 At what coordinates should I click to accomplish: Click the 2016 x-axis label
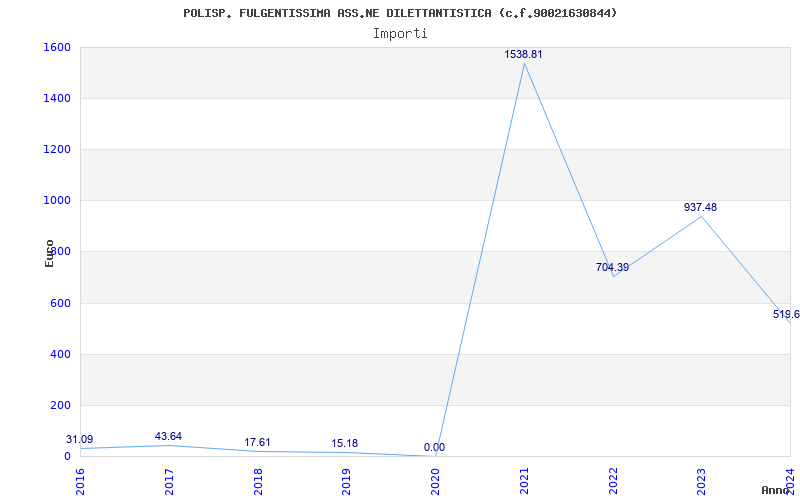coord(80,482)
